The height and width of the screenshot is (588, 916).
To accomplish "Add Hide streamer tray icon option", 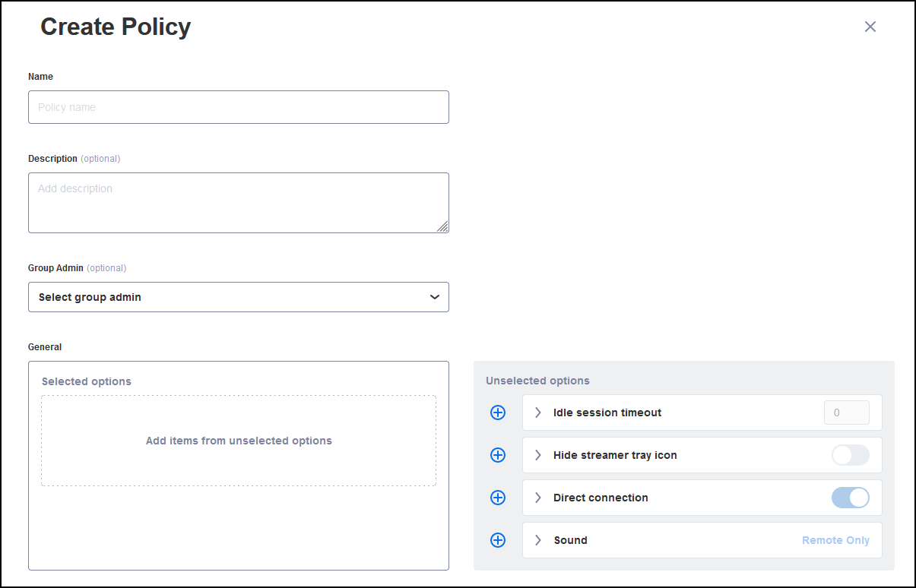I will [498, 455].
